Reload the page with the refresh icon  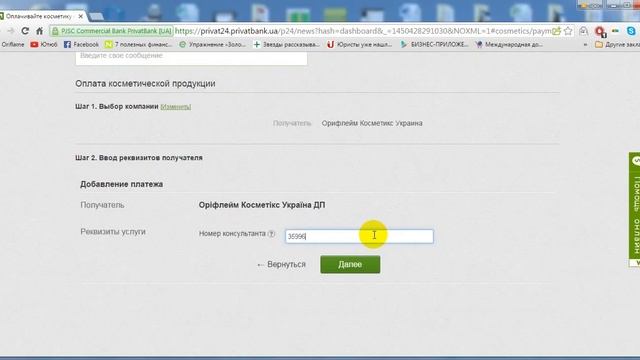click(25, 31)
